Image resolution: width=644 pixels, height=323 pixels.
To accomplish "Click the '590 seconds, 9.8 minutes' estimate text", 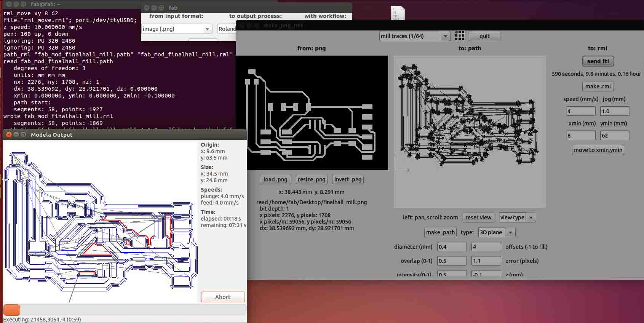I will (596, 74).
